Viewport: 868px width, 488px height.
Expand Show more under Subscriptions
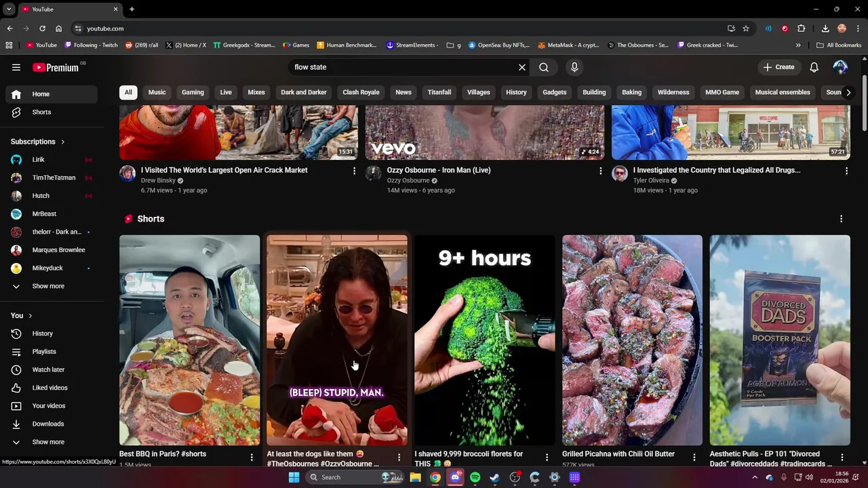tap(52, 286)
